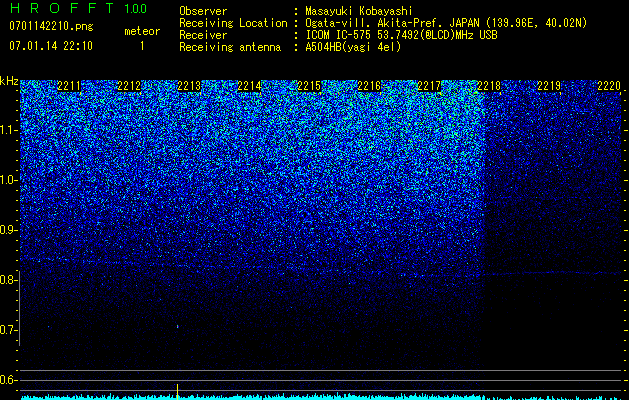Viewport: 629px width, 400px height.
Task: Click the 2215 time marker
Action: (309, 86)
